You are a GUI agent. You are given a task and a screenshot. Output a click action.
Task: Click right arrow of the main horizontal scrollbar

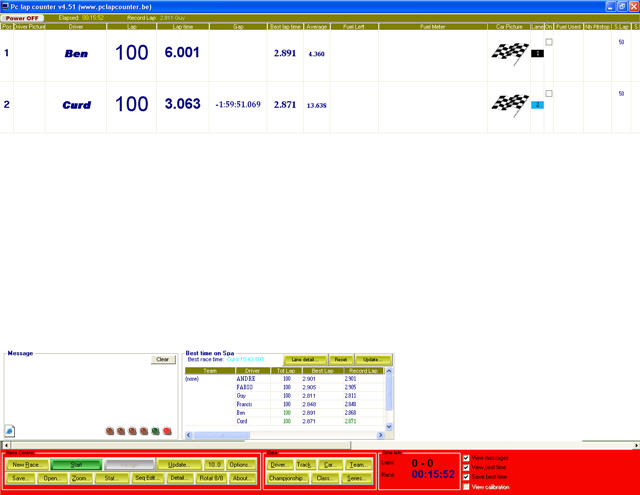click(636, 445)
